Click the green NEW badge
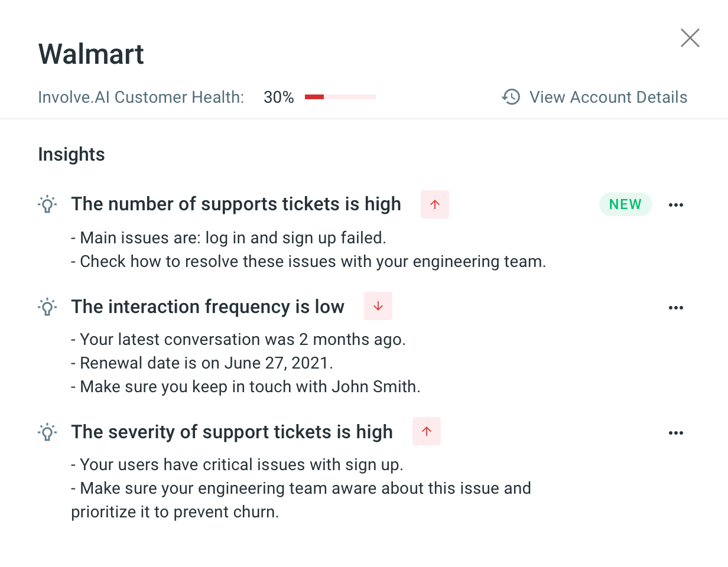Image resolution: width=728 pixels, height=567 pixels. pos(625,204)
